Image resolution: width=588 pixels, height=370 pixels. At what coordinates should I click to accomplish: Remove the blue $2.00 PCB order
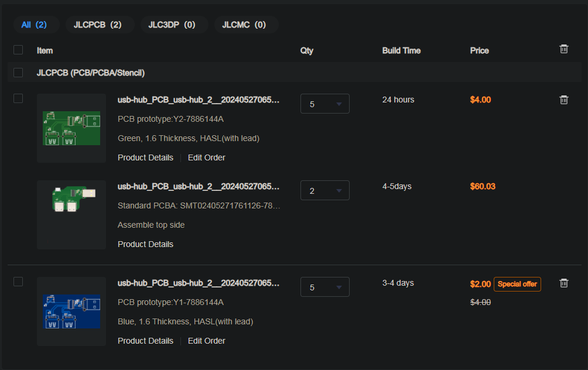click(563, 283)
